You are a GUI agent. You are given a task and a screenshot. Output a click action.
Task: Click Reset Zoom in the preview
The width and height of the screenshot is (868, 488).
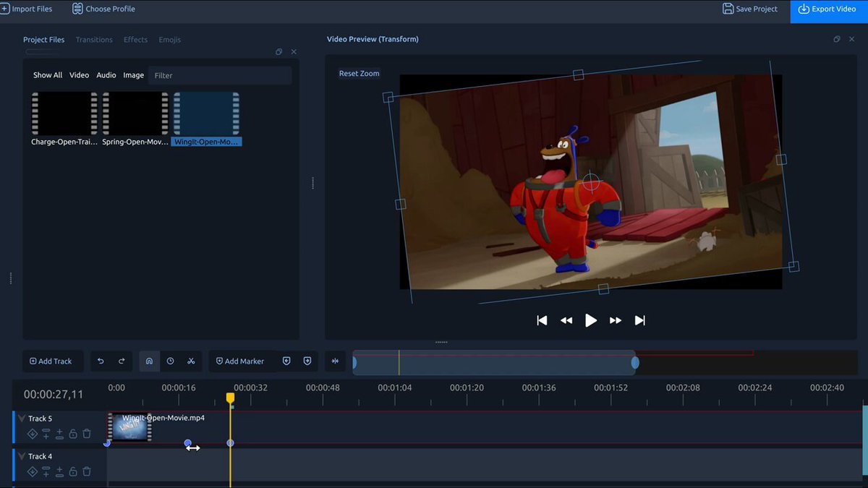(x=359, y=74)
